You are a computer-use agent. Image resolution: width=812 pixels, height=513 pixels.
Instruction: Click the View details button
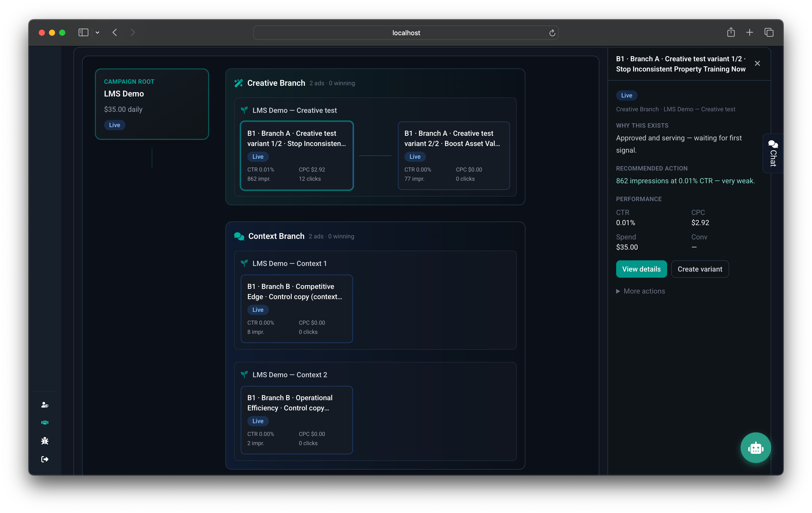(x=641, y=269)
